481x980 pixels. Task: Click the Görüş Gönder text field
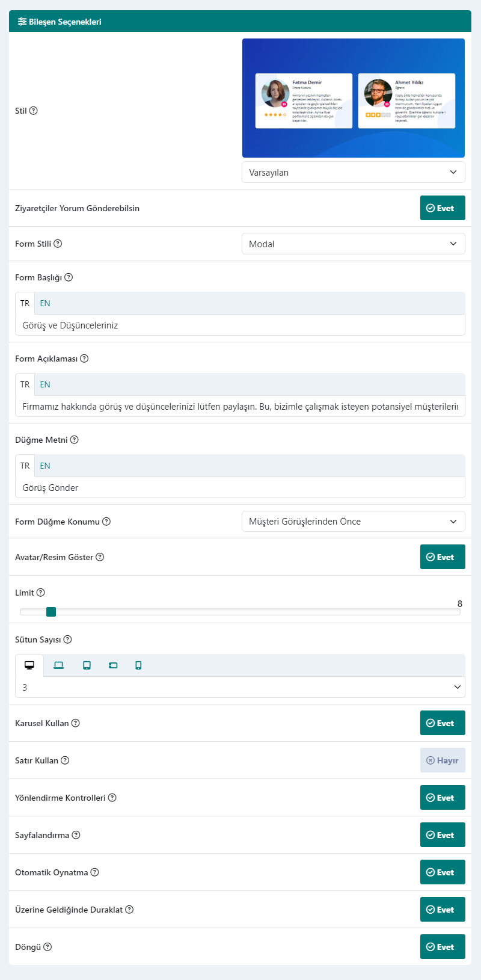click(240, 487)
